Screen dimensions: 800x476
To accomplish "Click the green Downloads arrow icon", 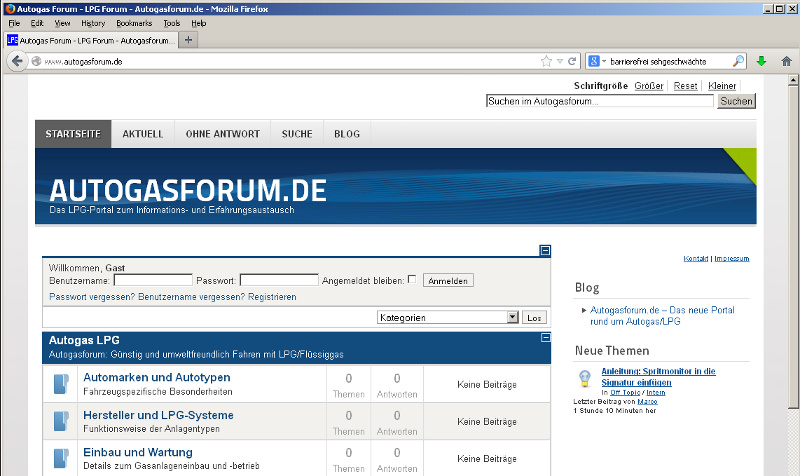I will (x=762, y=61).
